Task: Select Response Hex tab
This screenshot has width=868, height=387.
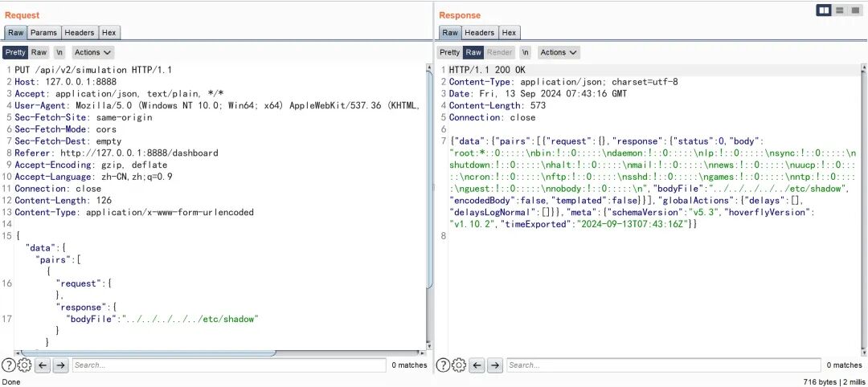Action: click(510, 33)
